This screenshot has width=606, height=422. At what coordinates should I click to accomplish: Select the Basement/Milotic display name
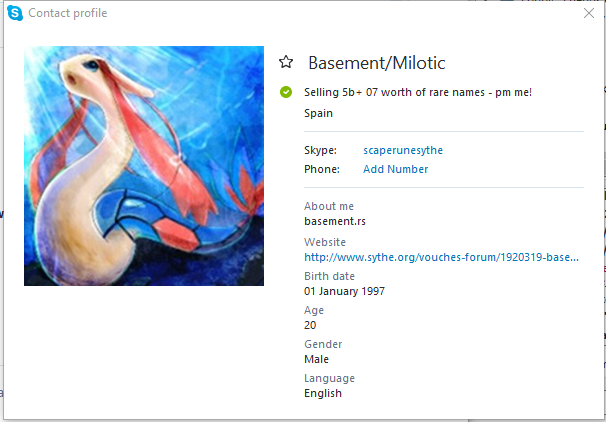[x=377, y=63]
